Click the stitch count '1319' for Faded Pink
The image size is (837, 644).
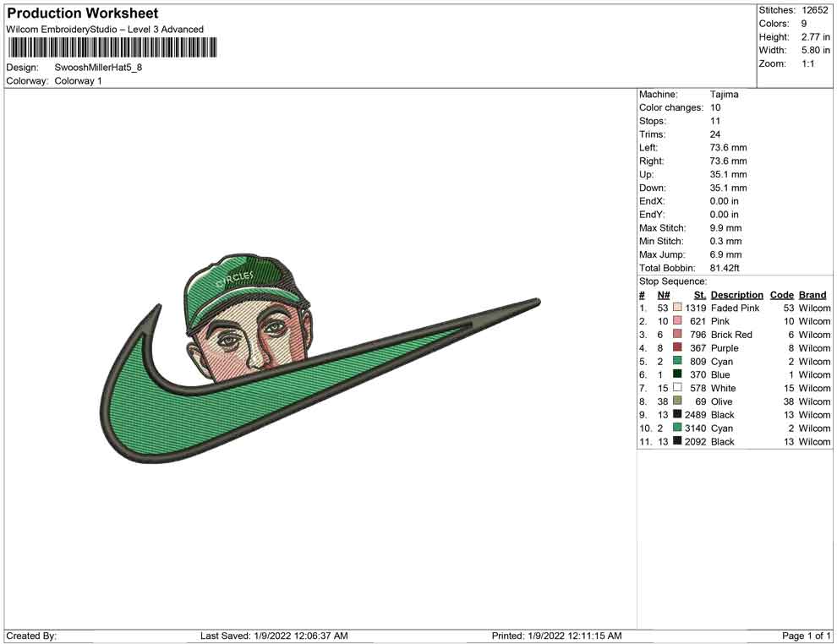[x=696, y=308]
